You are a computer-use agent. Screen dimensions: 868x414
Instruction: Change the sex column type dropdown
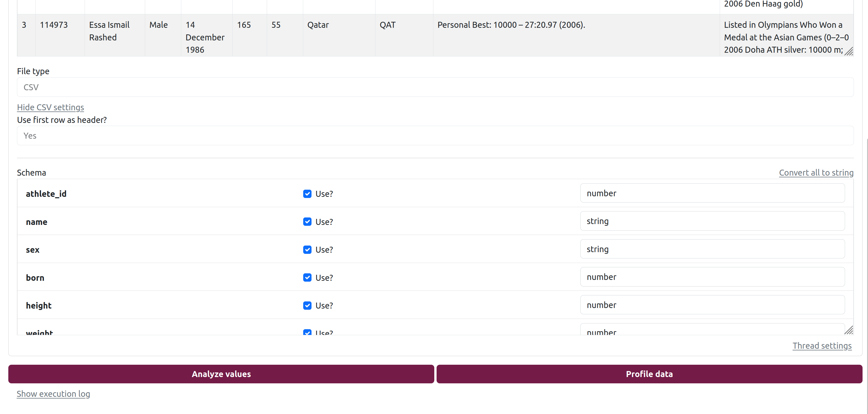[x=712, y=249]
